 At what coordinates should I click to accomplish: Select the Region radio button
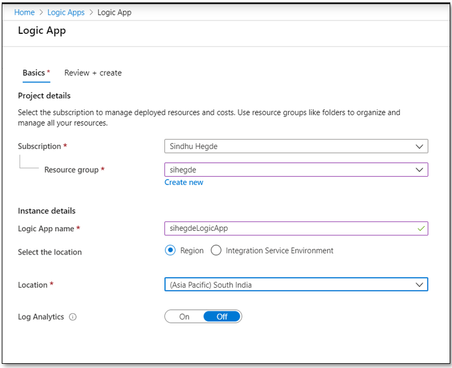(170, 250)
